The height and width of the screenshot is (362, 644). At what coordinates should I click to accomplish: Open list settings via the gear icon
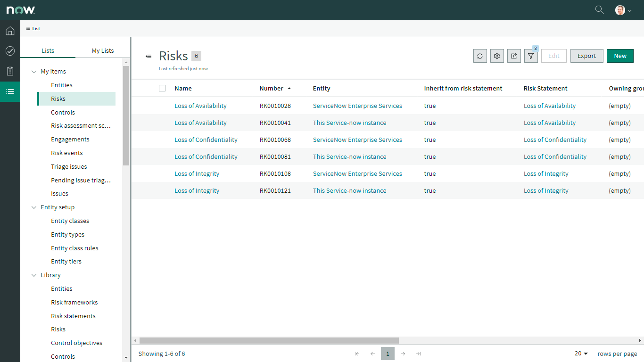(497, 56)
